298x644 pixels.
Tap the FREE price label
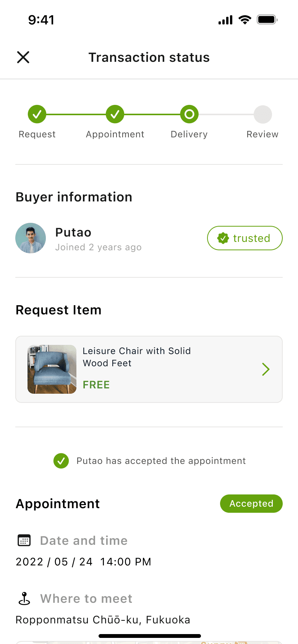(x=96, y=385)
